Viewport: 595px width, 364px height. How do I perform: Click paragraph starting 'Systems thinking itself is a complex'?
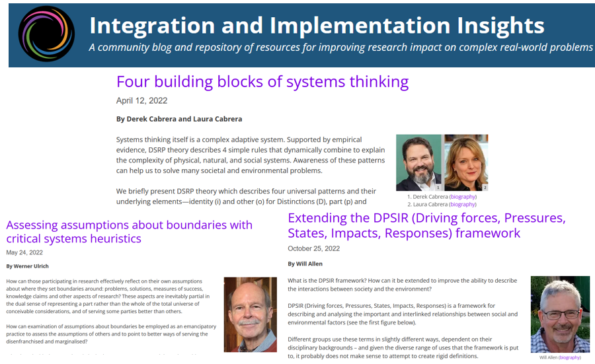[x=251, y=155]
